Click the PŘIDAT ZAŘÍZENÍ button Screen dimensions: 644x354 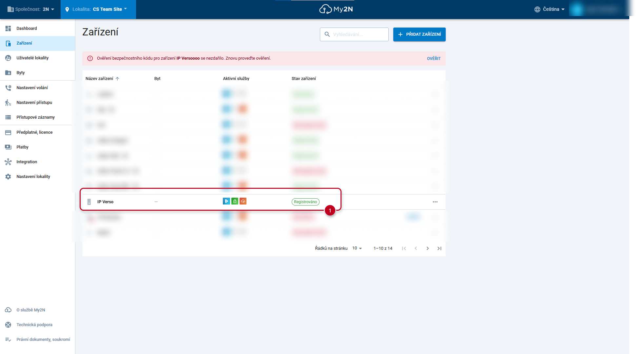[x=420, y=34]
